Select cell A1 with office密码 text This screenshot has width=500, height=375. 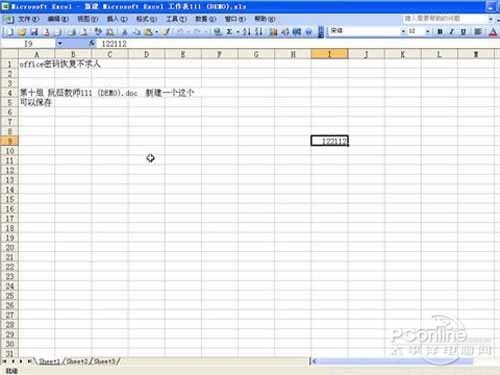tap(37, 64)
